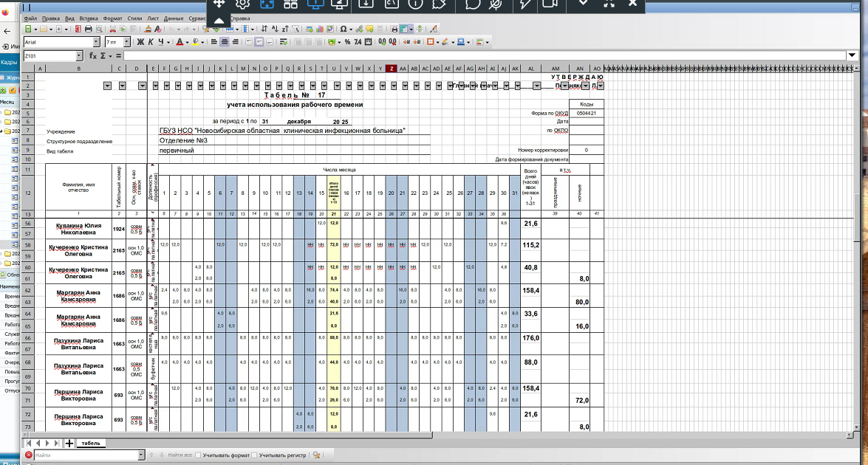The width and height of the screenshot is (868, 465).
Task: Open the Find field history dropdown
Action: 141,455
